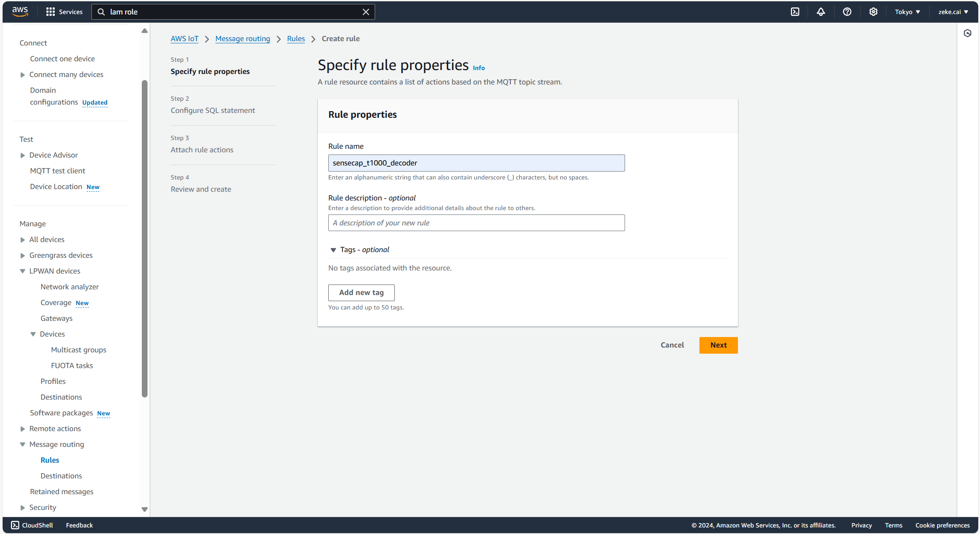The image size is (980, 534).
Task: Collapse Message routing in sidebar
Action: [23, 445]
